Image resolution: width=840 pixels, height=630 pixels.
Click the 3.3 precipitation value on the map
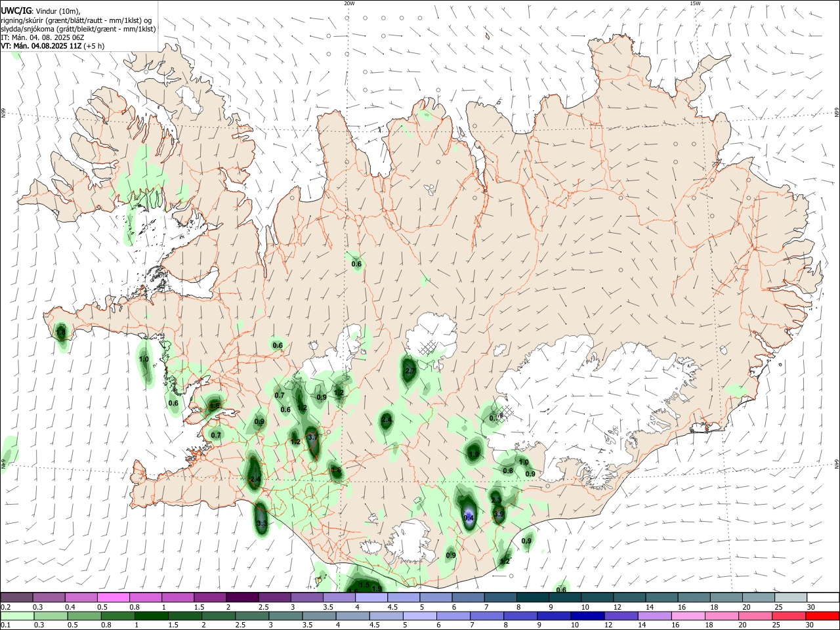(x=262, y=523)
